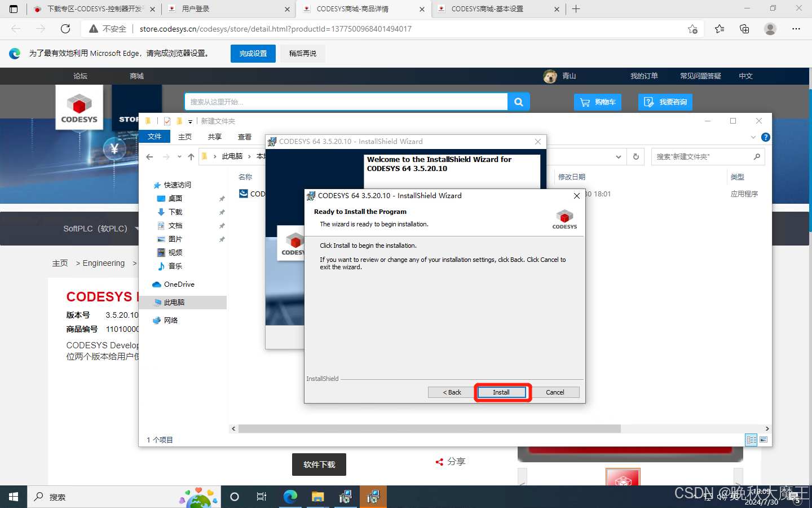Screen dimensions: 812x508
Task: Open 我的订单 in site header
Action: click(x=644, y=76)
